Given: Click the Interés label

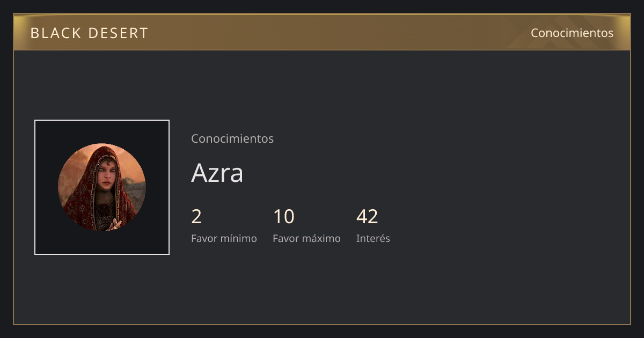Looking at the screenshot, I should point(373,238).
